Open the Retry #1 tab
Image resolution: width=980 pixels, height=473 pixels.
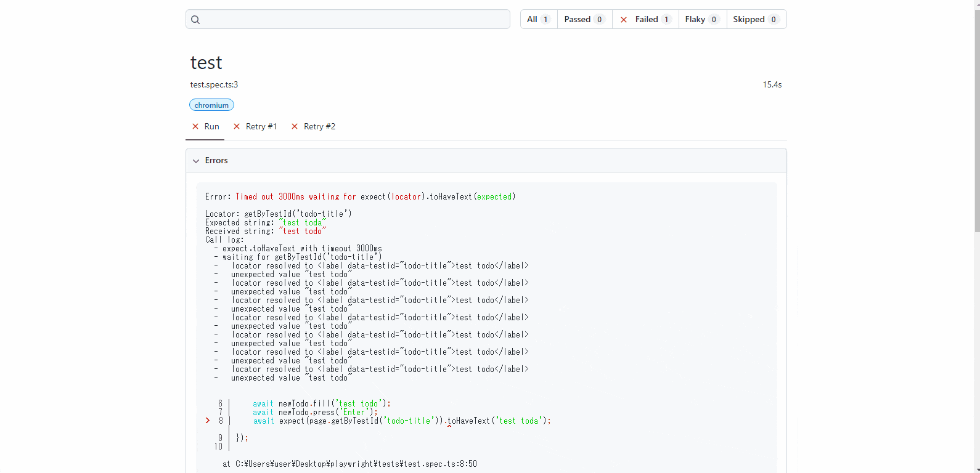(255, 126)
